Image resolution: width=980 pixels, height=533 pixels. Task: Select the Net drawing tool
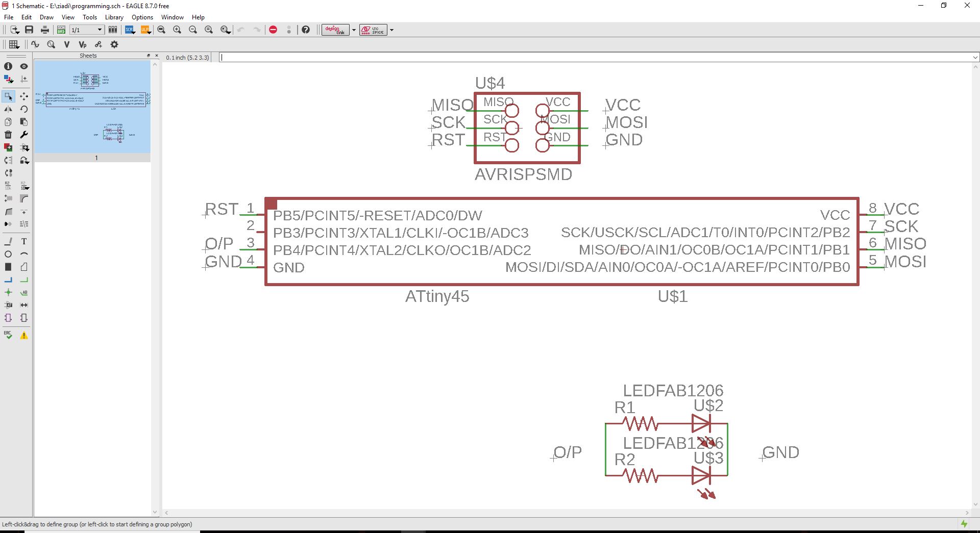tap(8, 280)
